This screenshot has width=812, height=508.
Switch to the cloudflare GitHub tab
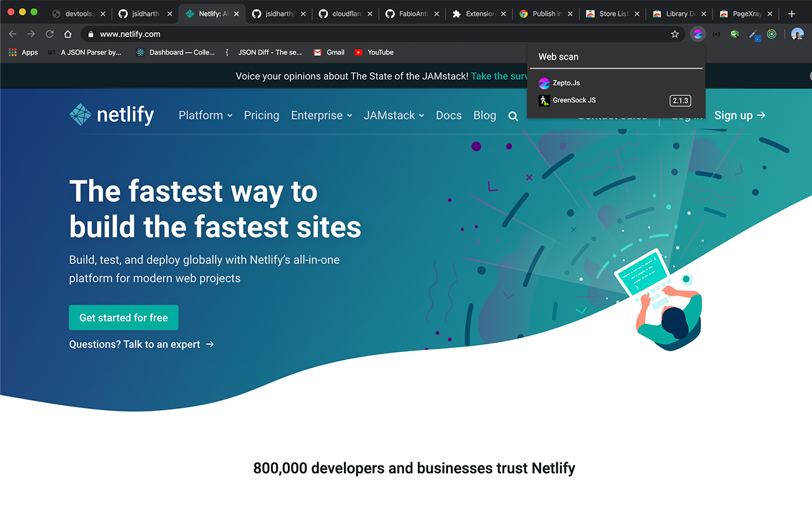(x=346, y=13)
